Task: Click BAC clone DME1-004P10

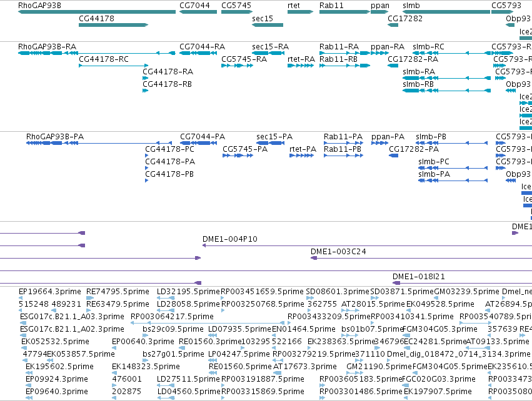Action: pyautogui.click(x=367, y=245)
